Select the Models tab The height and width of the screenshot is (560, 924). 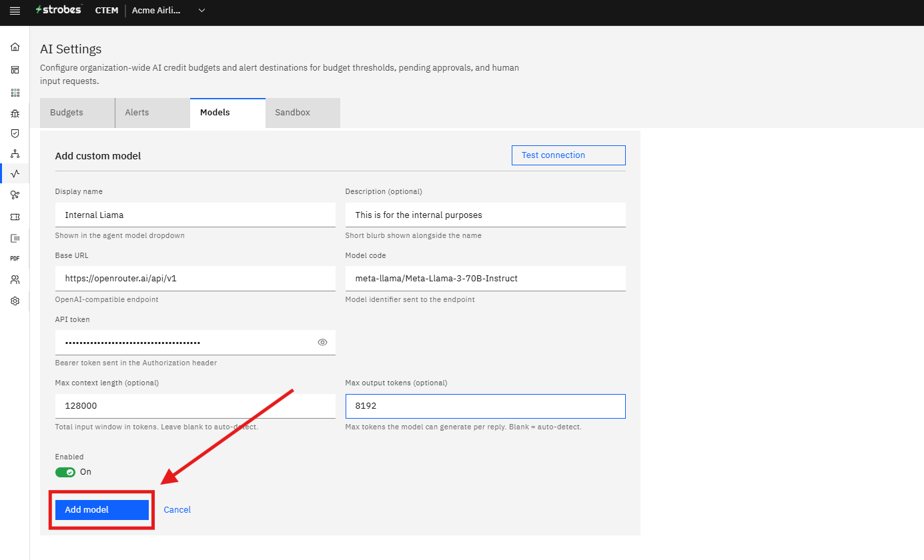click(227, 113)
